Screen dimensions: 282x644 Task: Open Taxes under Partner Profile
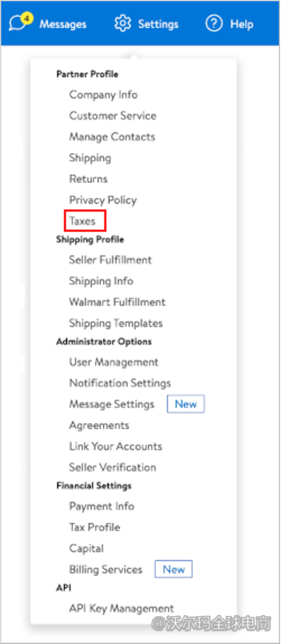[82, 221]
